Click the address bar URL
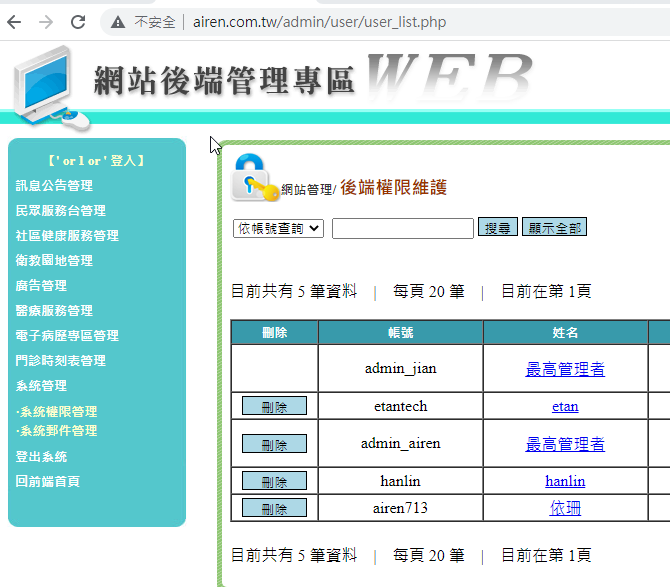This screenshot has width=670, height=587. click(x=319, y=22)
